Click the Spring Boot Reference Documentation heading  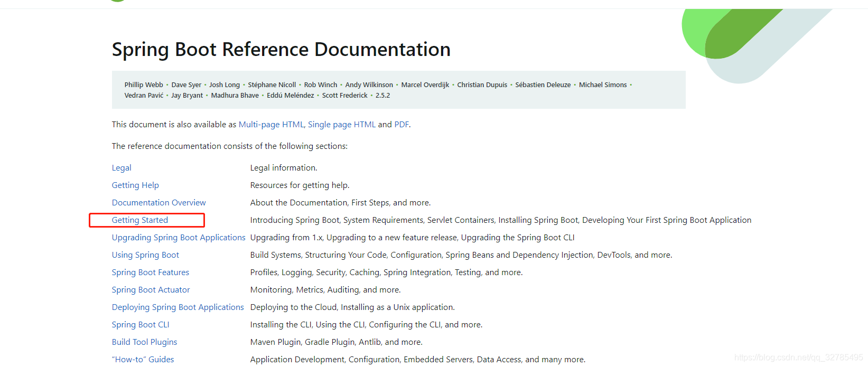pos(281,50)
